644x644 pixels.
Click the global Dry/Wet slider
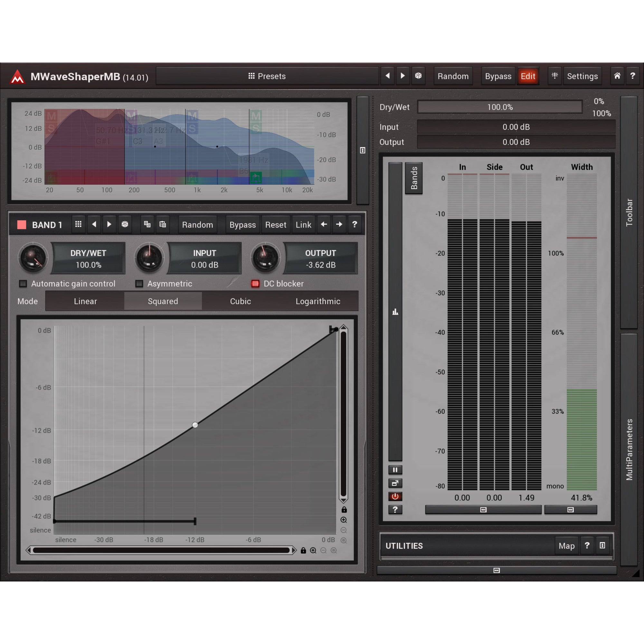(x=500, y=107)
